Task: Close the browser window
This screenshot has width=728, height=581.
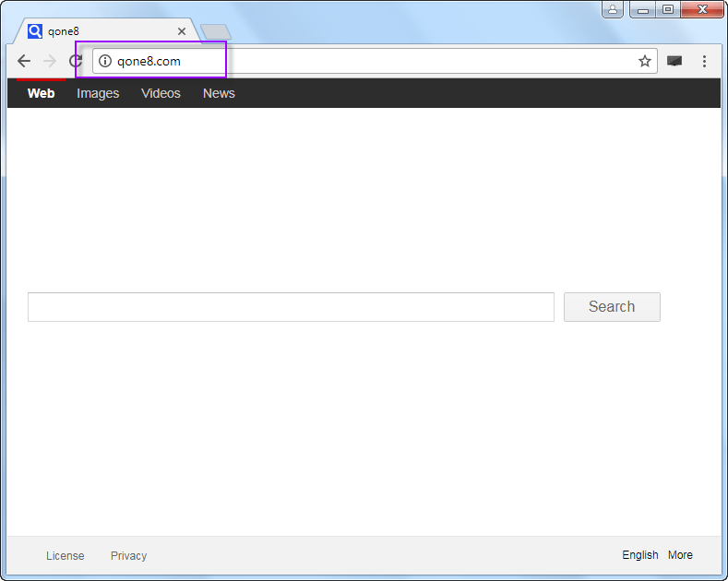Action: (702, 9)
